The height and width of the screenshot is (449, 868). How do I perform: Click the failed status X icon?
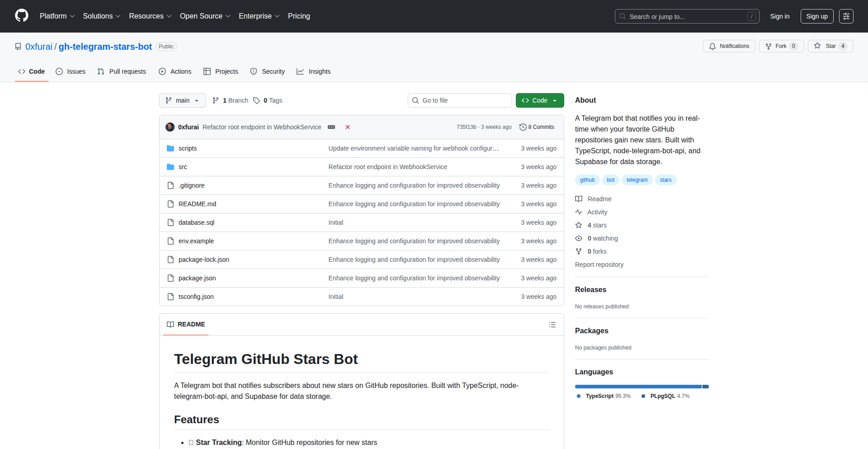pyautogui.click(x=348, y=127)
